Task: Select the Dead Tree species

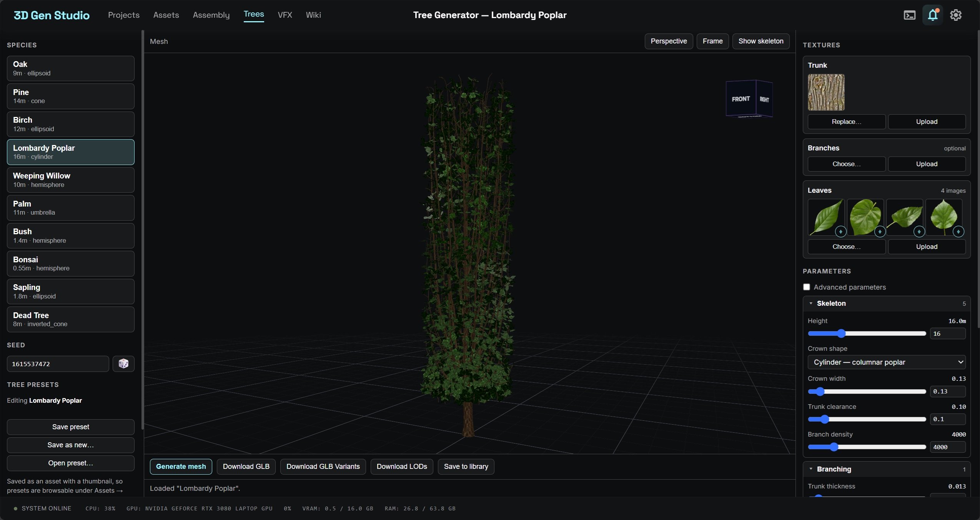Action: click(x=71, y=320)
